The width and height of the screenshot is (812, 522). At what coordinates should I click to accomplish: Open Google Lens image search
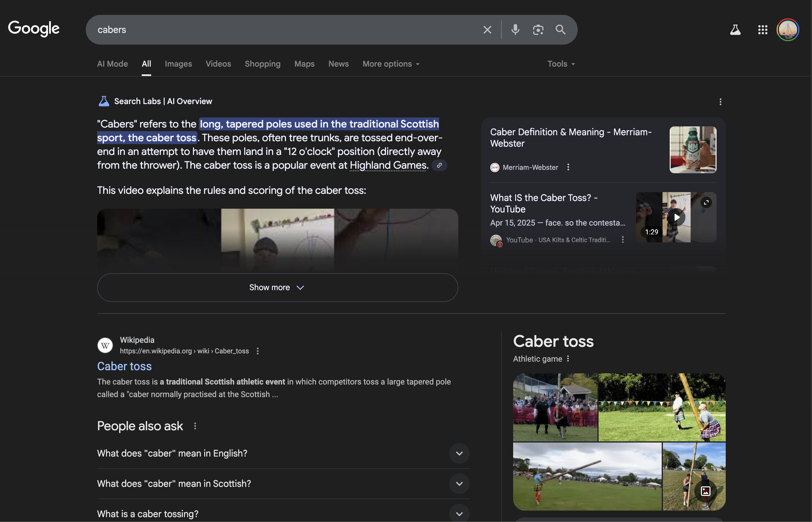click(x=538, y=30)
